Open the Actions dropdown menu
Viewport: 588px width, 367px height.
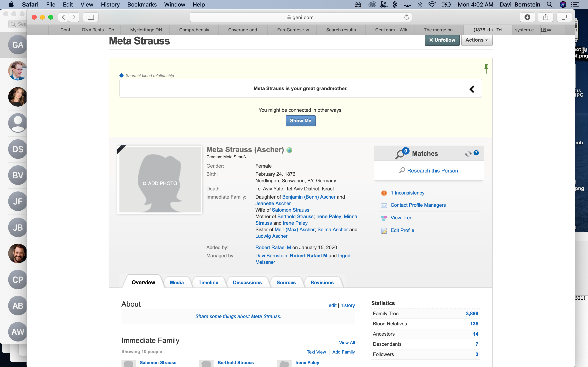477,40
